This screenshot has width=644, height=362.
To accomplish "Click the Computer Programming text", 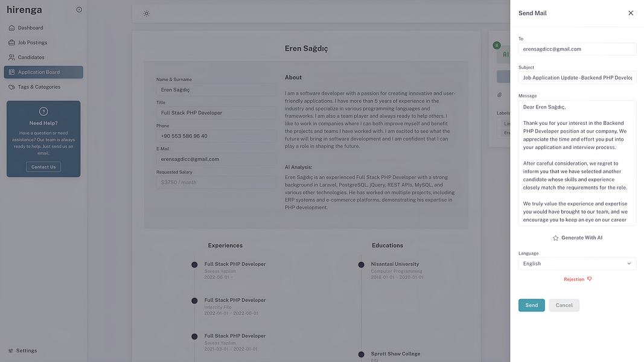I will (x=397, y=271).
